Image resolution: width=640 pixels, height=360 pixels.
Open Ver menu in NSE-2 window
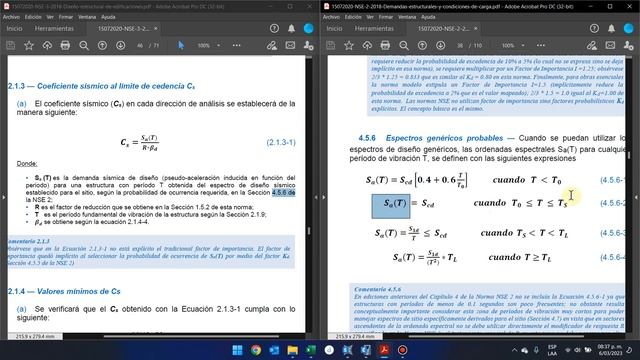point(370,17)
